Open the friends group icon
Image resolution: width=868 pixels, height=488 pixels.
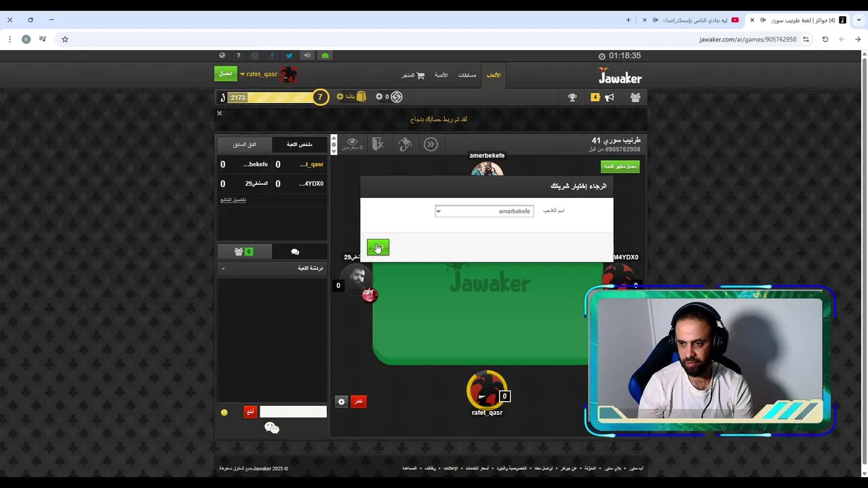click(x=635, y=98)
